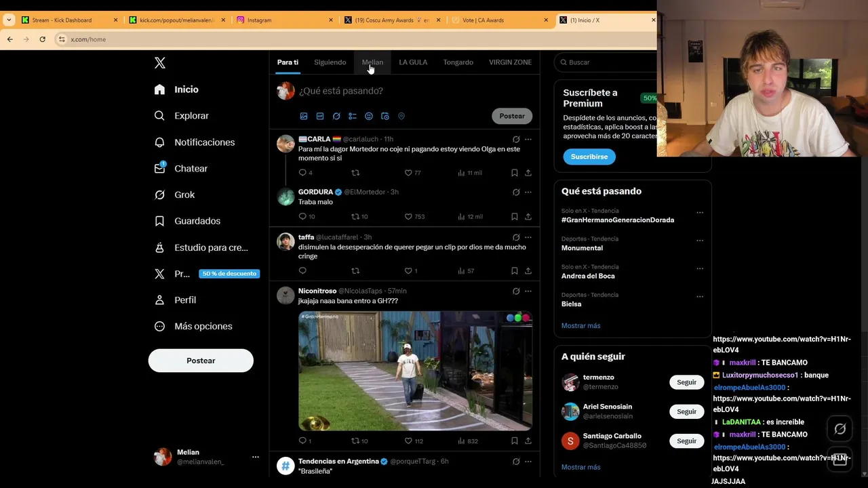This screenshot has width=868, height=488.
Task: Click Mostrar más under trends
Action: 580,326
